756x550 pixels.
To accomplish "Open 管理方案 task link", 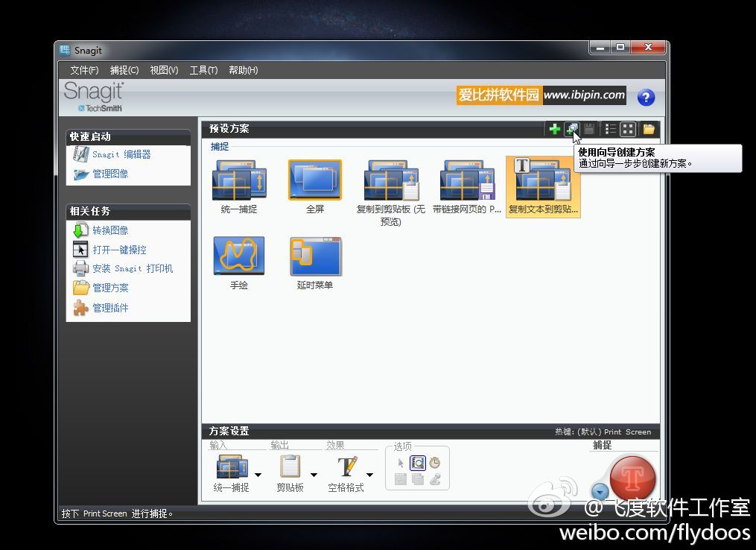I will (x=110, y=288).
